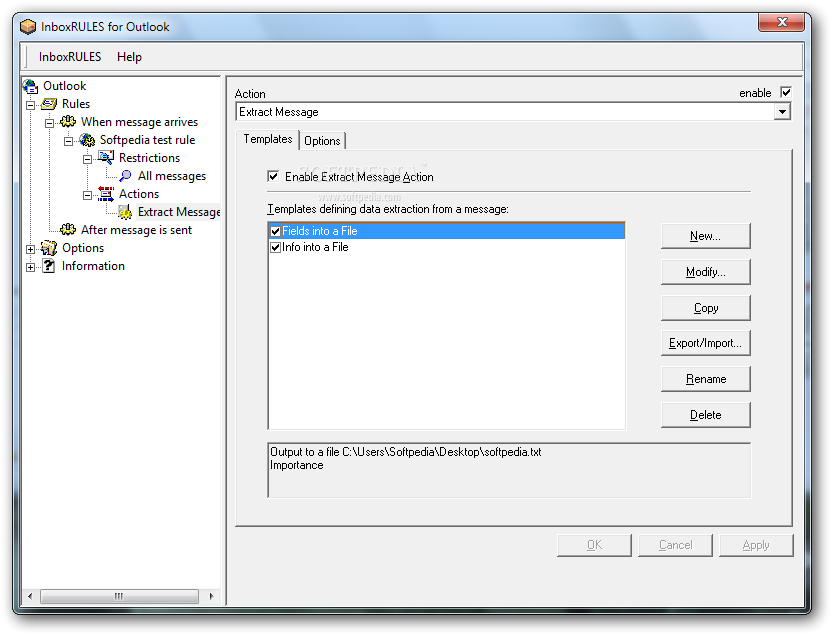
Task: Click the Delete button
Action: 705,415
